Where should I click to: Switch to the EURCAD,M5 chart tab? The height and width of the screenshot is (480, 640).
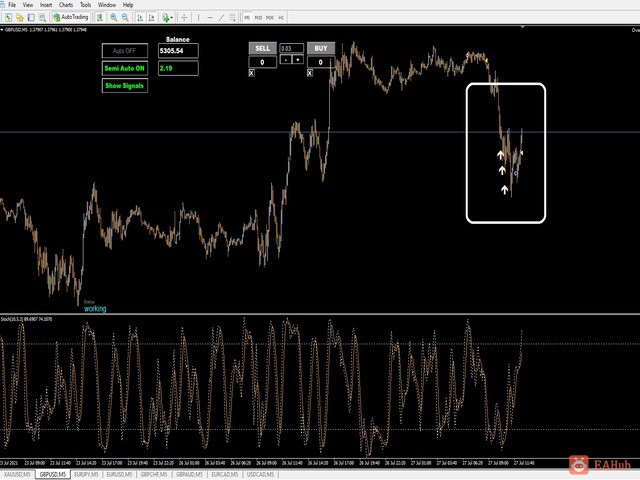[x=224, y=474]
